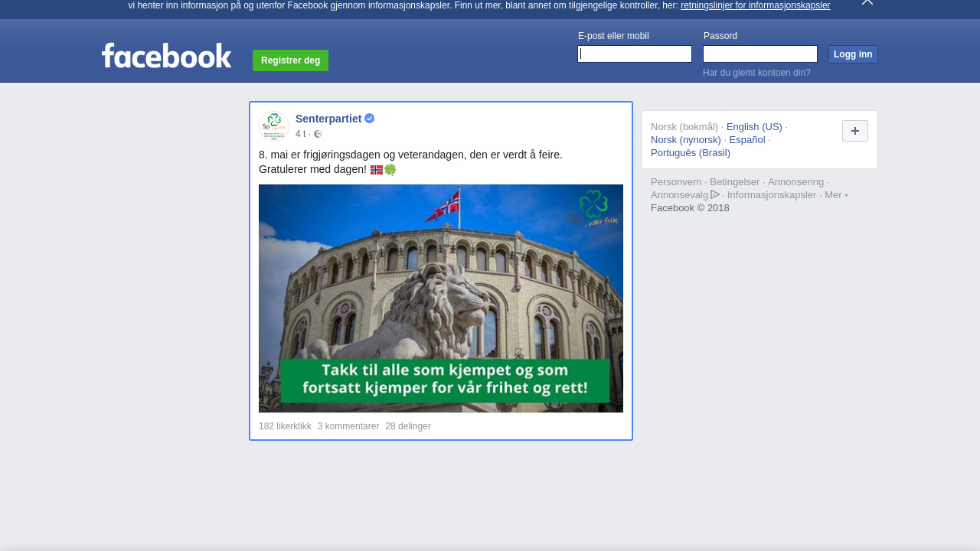Open the Informasjonskapsler footer link
The width and height of the screenshot is (980, 551).
pos(772,195)
